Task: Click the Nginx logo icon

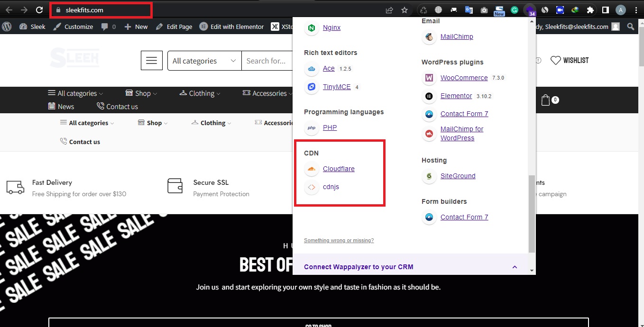Action: tap(312, 28)
